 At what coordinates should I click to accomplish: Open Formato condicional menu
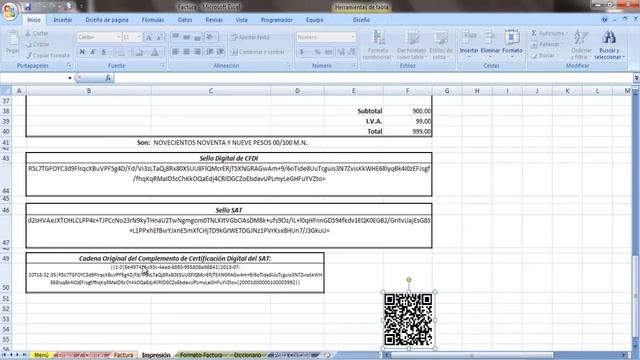pos(378,45)
